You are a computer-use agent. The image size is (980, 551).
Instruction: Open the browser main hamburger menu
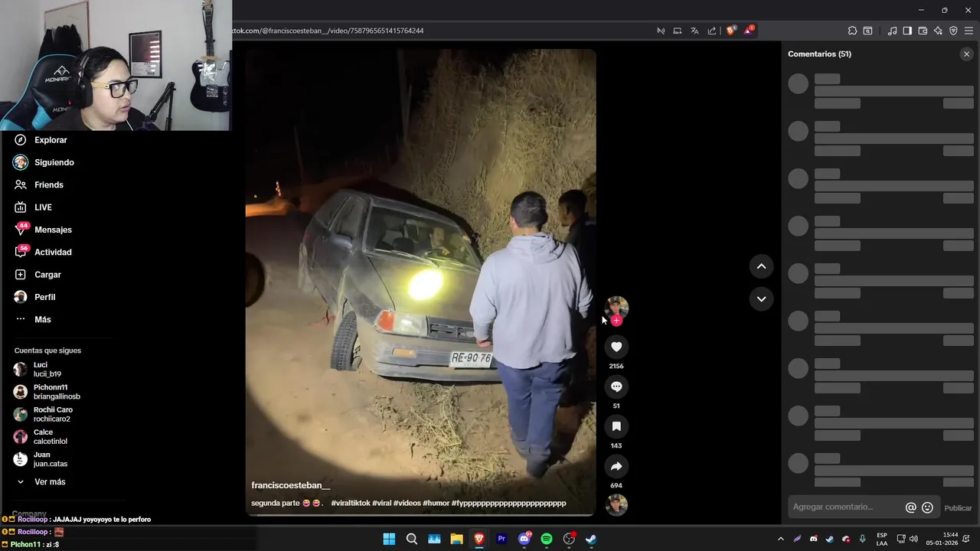(969, 31)
